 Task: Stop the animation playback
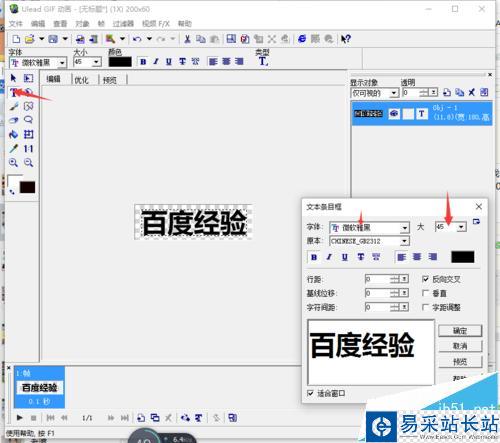pyautogui.click(x=33, y=418)
